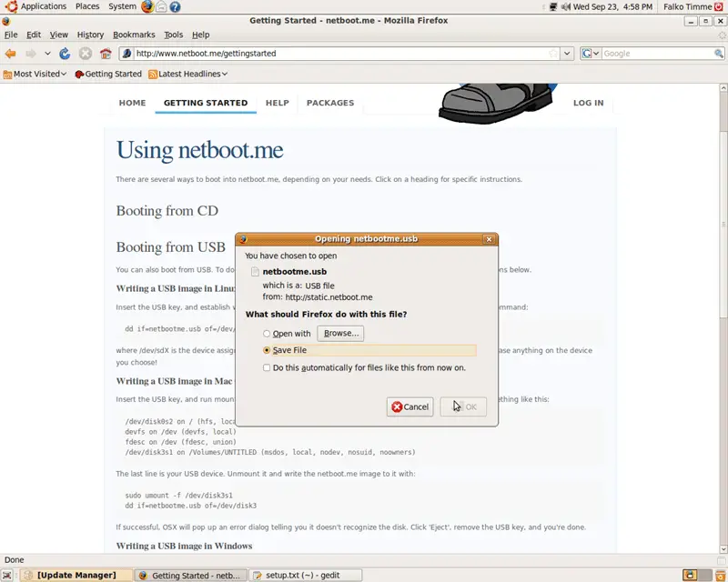Screen dimensions: 728x582
Task: Open the View menu
Action: (x=59, y=35)
